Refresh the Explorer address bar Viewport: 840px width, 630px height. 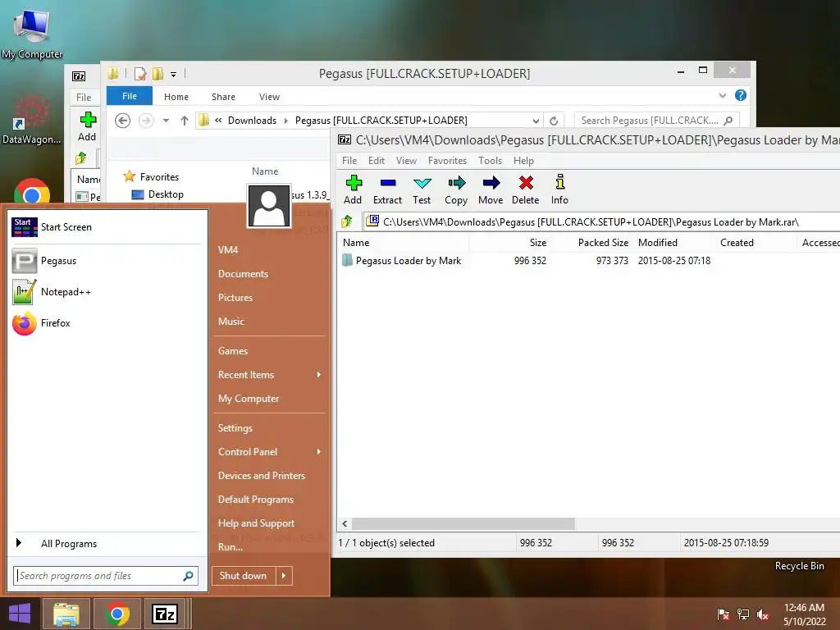(554, 121)
